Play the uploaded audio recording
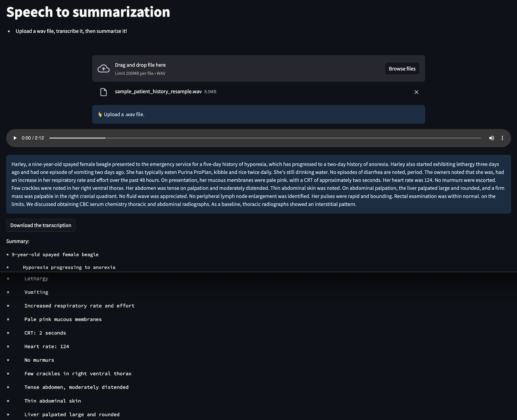Screen dimensions: 517x420 (x=15, y=138)
